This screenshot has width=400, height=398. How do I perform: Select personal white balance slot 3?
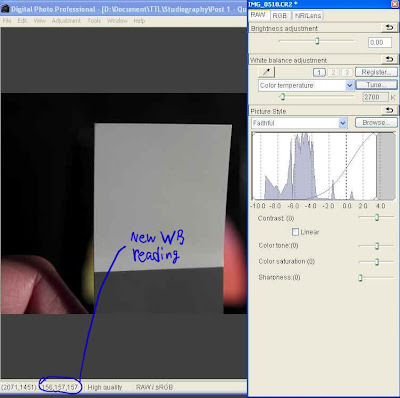click(x=347, y=72)
